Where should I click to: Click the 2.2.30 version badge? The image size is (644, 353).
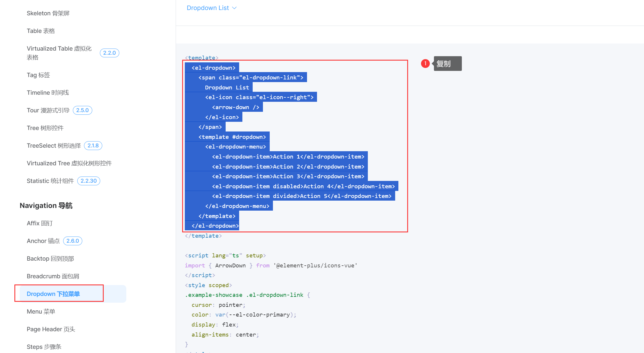89,181
